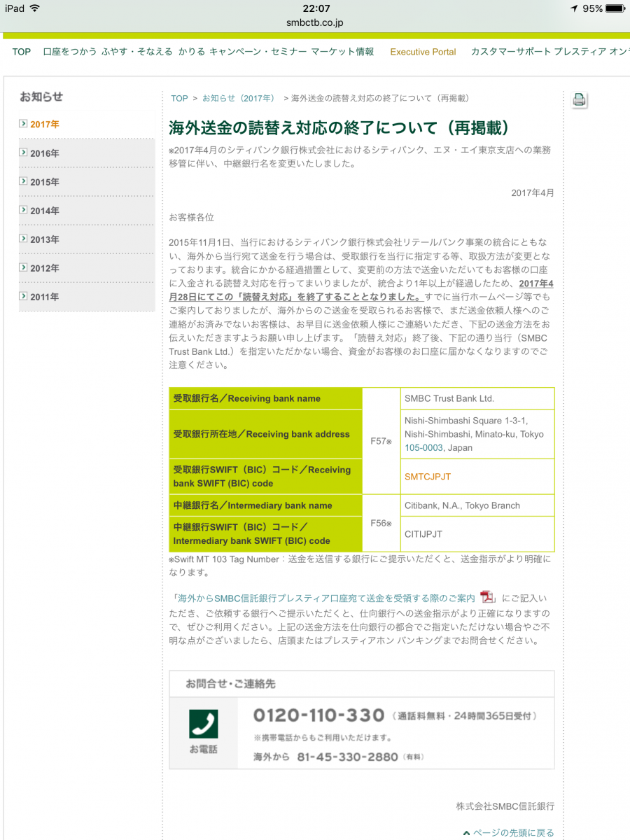The width and height of the screenshot is (630, 840).
Task: Open the 2016年 sidebar link
Action: point(45,153)
